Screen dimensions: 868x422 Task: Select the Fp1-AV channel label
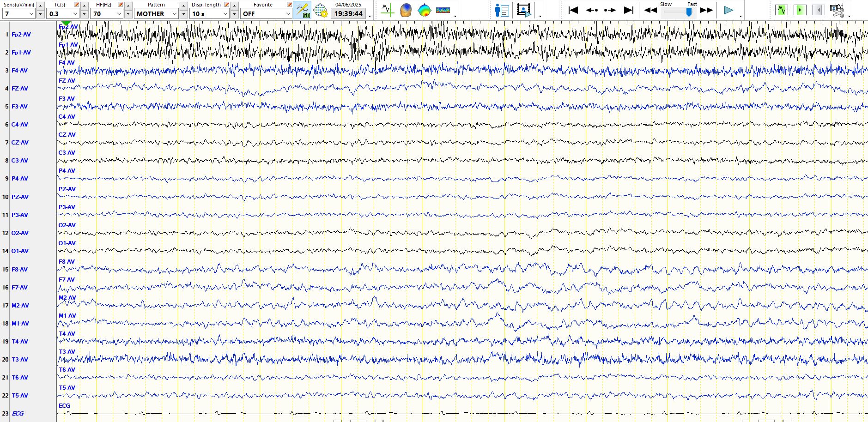[x=21, y=53]
